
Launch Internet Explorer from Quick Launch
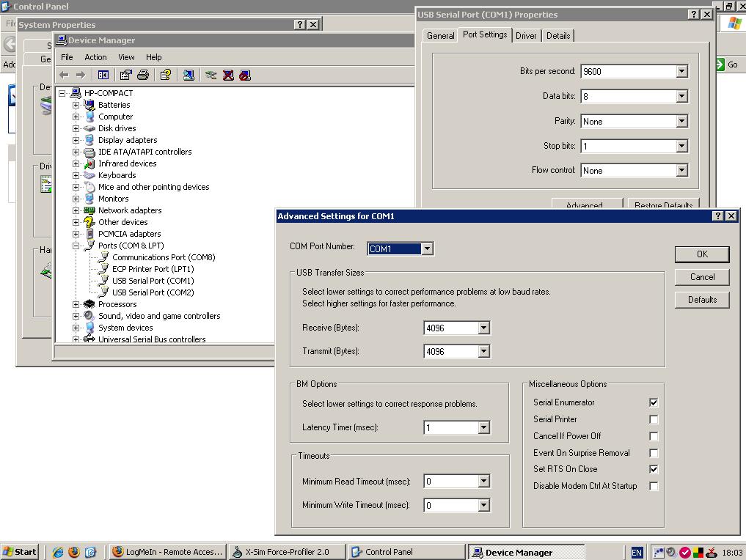tap(57, 552)
